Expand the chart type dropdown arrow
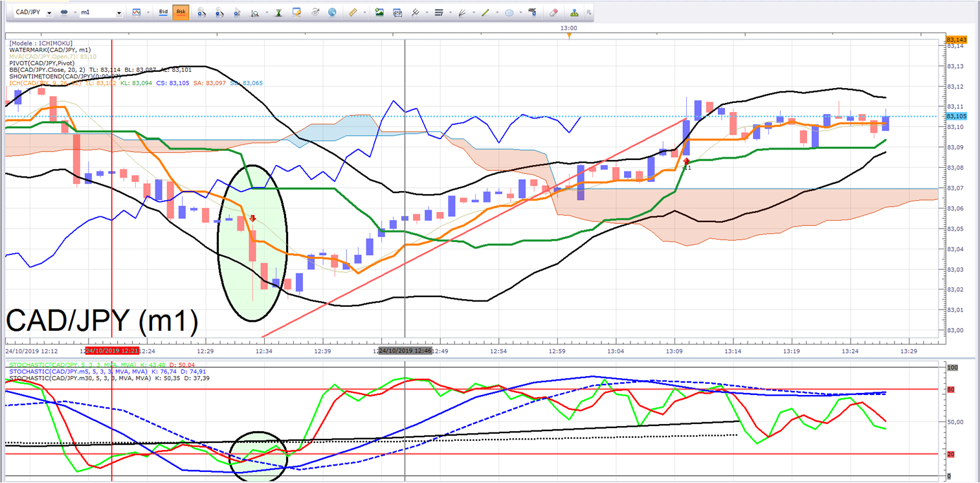Viewport: 980px width, 483px height. click(x=148, y=13)
